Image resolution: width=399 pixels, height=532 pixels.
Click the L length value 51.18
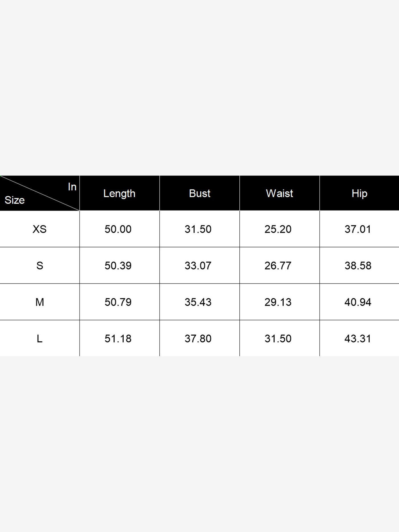(118, 339)
